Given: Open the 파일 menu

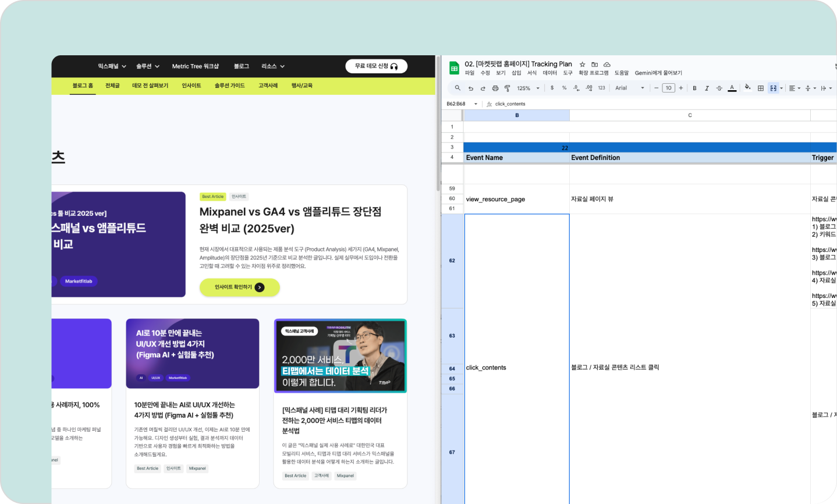Looking at the screenshot, I should click(470, 73).
